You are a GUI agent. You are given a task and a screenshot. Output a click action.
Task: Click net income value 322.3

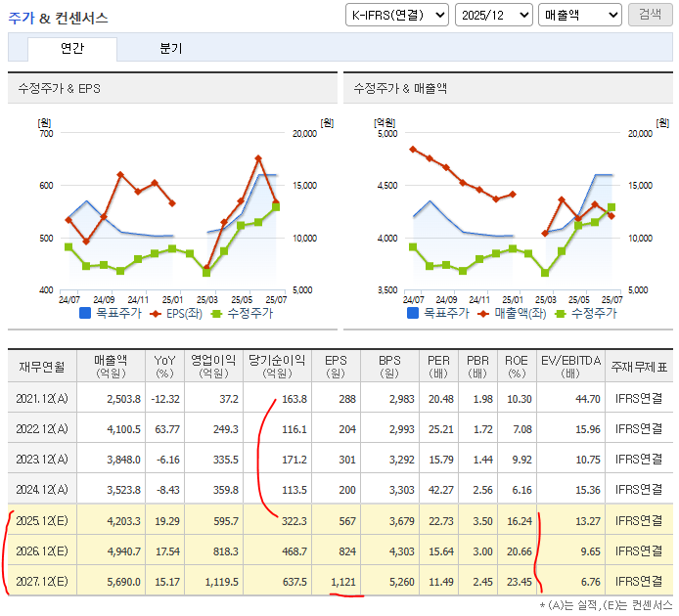(294, 521)
